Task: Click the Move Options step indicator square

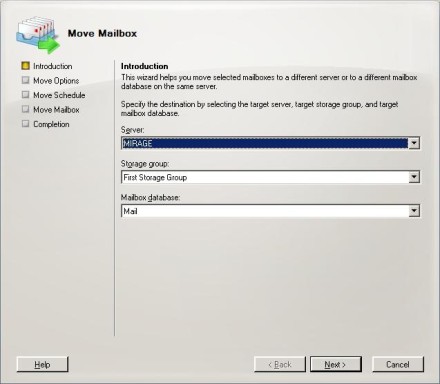Action: click(25, 80)
